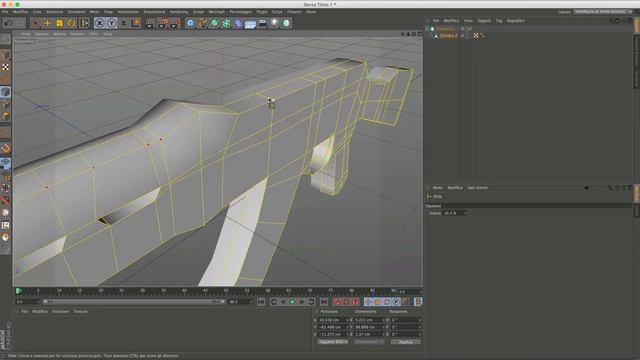Screen dimensions: 640x360
Task: Search in the Object Manager
Action: point(611,20)
